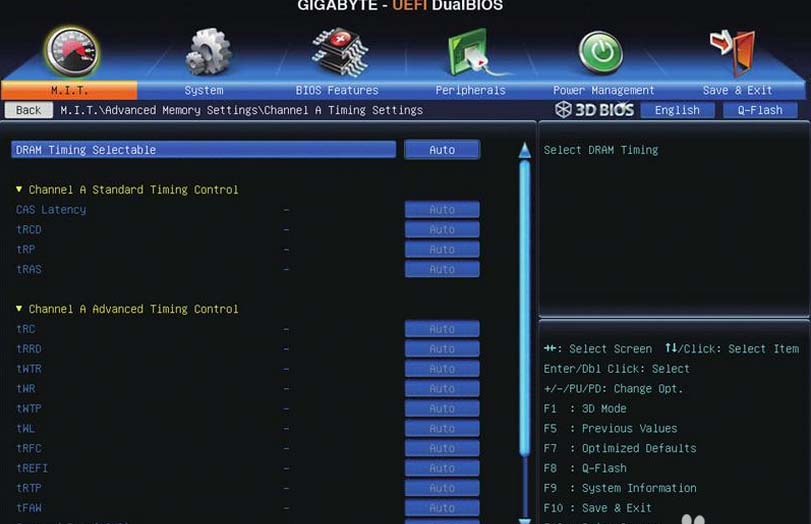The height and width of the screenshot is (524, 811).
Task: Open the tRCD Auto field
Action: (x=442, y=229)
